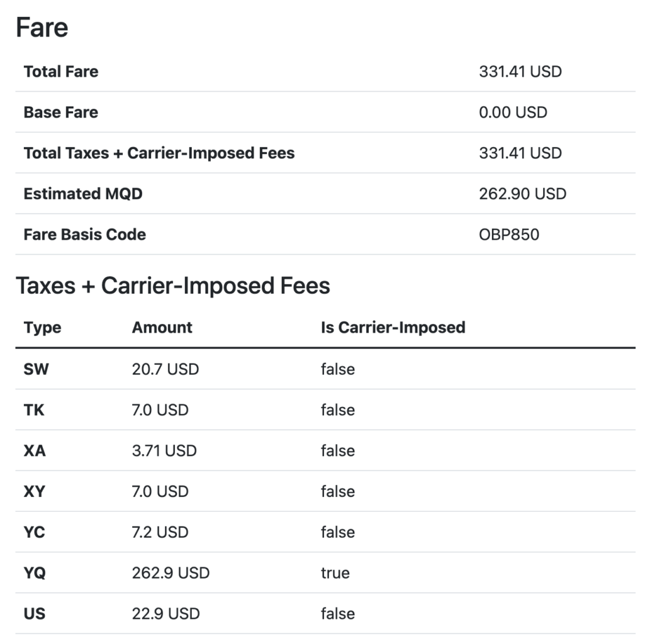Click the Type column header
This screenshot has height=644, width=650.
click(42, 328)
